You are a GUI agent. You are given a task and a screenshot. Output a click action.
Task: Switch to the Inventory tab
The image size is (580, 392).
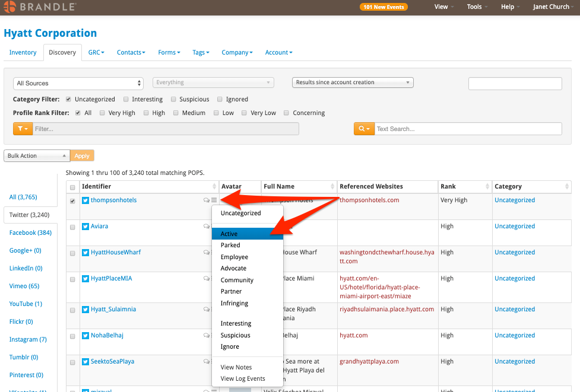23,52
